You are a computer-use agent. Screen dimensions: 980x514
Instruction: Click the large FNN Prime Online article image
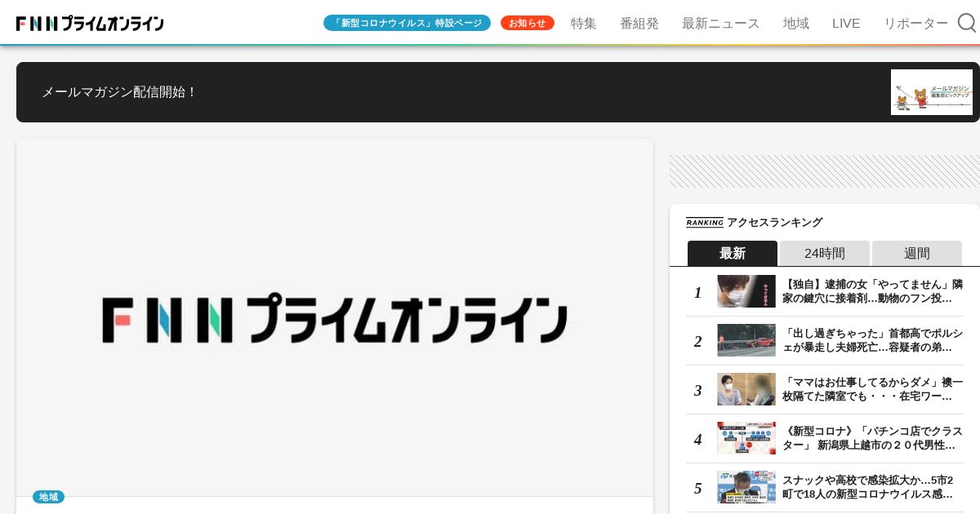point(335,318)
